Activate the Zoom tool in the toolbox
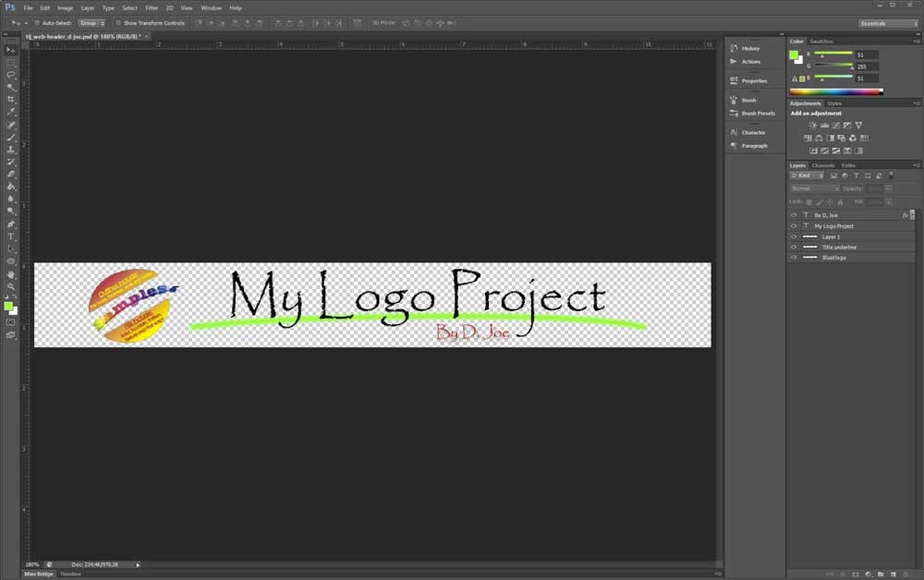Screen dimensions: 924x580 click(x=11, y=286)
